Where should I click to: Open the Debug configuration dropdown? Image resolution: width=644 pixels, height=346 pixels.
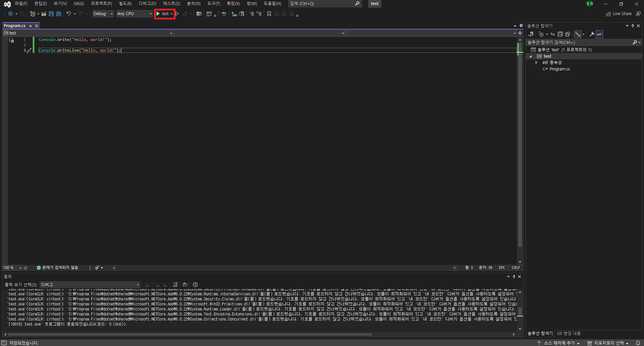click(x=103, y=14)
